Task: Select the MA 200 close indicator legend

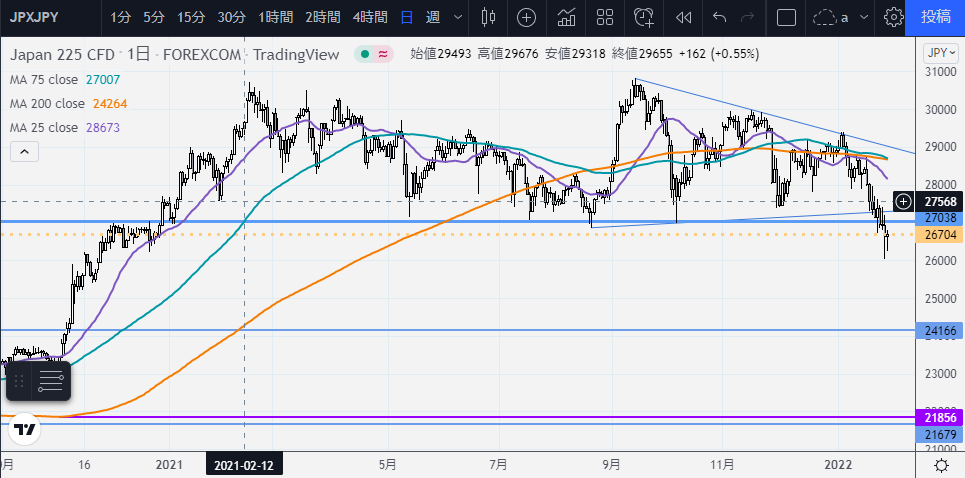Action: 47,103
